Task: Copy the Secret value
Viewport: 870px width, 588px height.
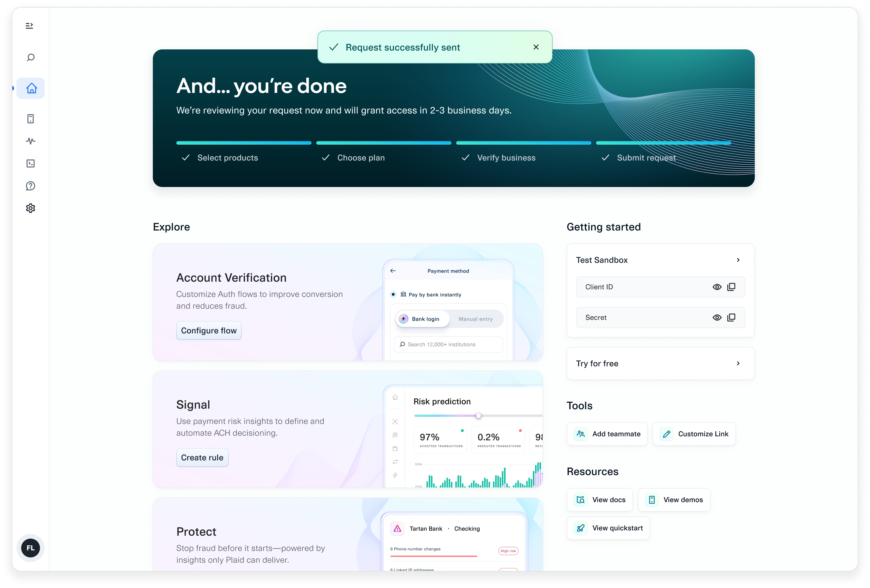Action: (731, 318)
